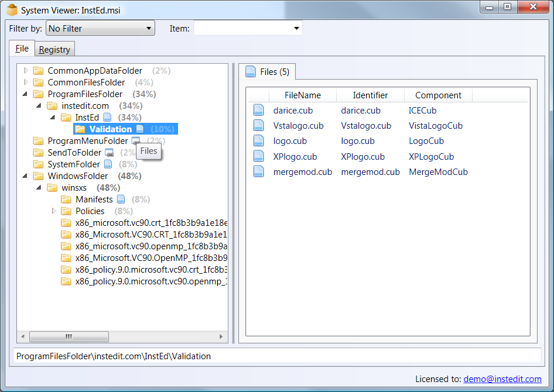
Task: Select x86_policy.9.0.microsoft.vc90.openmp folder
Action: coord(151,281)
